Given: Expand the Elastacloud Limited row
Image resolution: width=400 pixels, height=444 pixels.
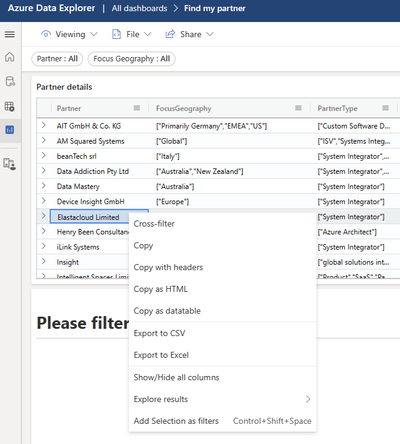Looking at the screenshot, I should (x=43, y=216).
